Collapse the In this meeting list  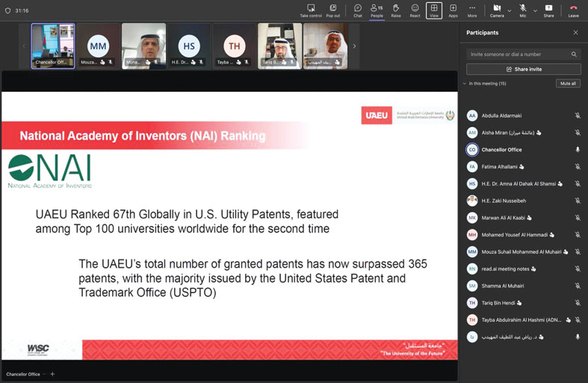pos(465,84)
